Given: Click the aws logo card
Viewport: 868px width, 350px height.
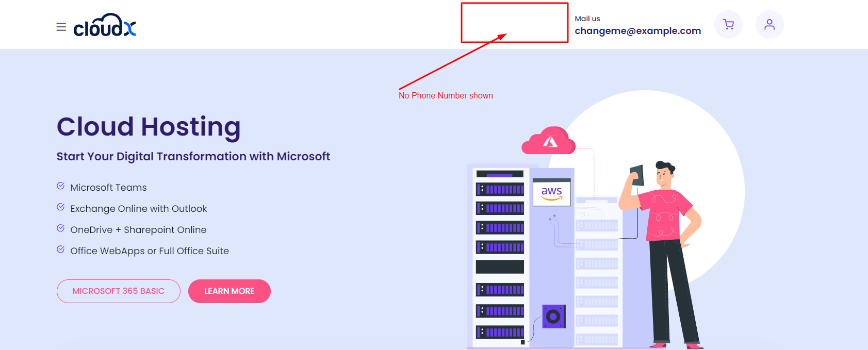Looking at the screenshot, I should coord(551,193).
